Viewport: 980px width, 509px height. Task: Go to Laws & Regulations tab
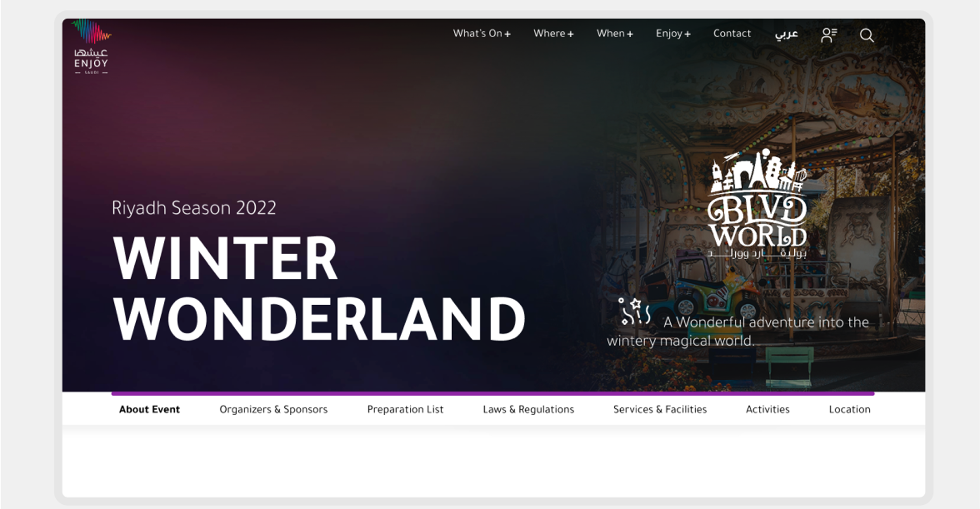pos(528,409)
